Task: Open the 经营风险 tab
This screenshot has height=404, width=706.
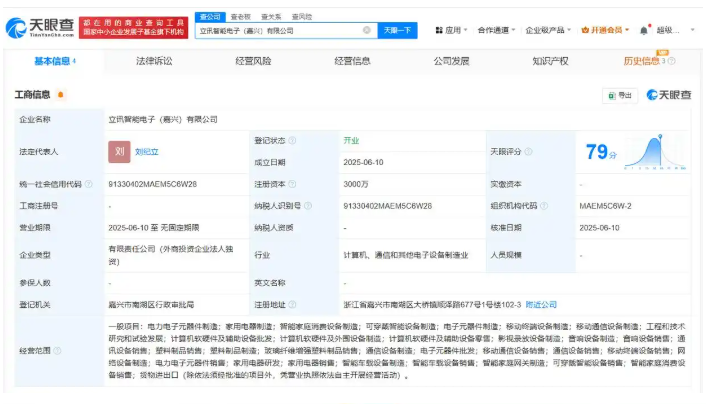Action: [253, 61]
